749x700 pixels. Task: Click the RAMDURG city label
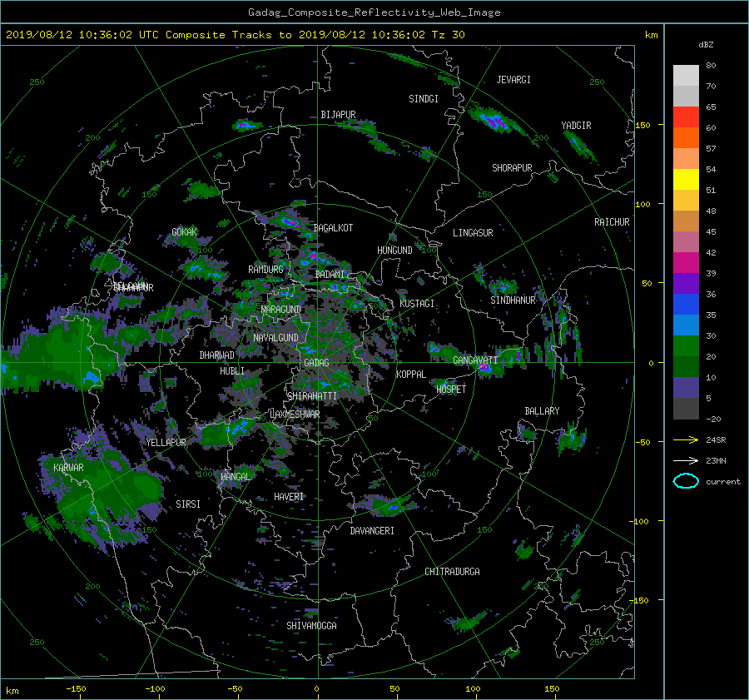point(265,270)
